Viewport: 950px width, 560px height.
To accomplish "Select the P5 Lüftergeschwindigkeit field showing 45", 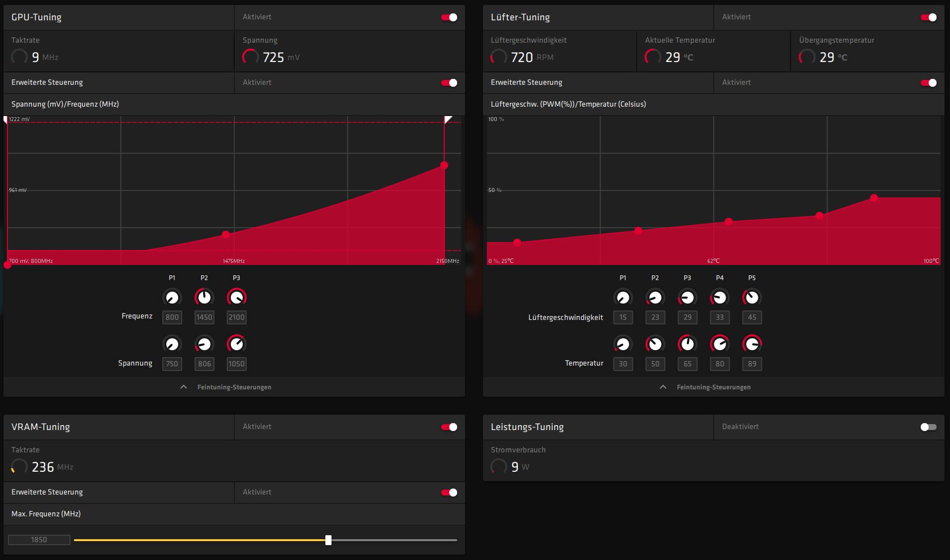I will (x=752, y=317).
